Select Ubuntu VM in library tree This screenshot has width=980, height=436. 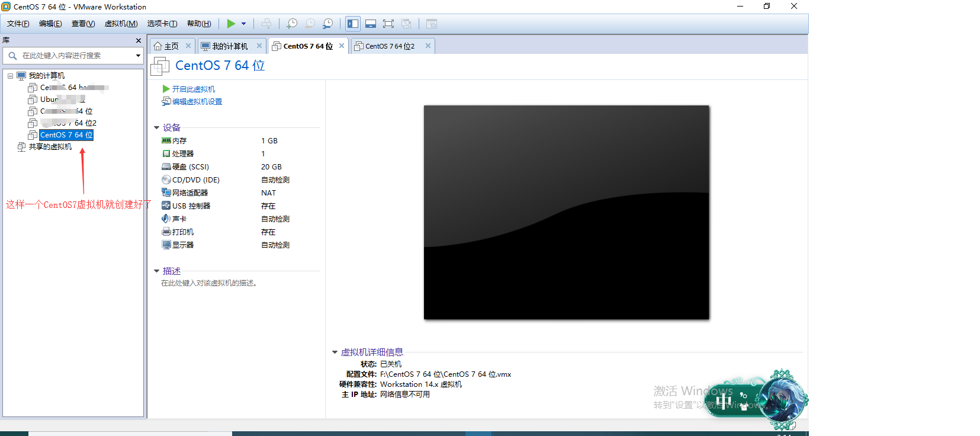point(62,100)
